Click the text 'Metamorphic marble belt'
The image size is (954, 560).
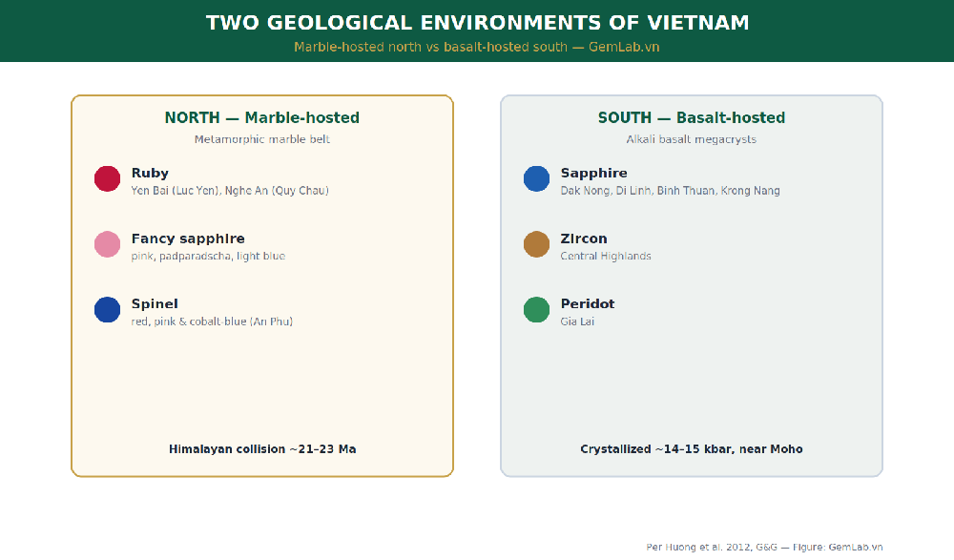pos(262,139)
